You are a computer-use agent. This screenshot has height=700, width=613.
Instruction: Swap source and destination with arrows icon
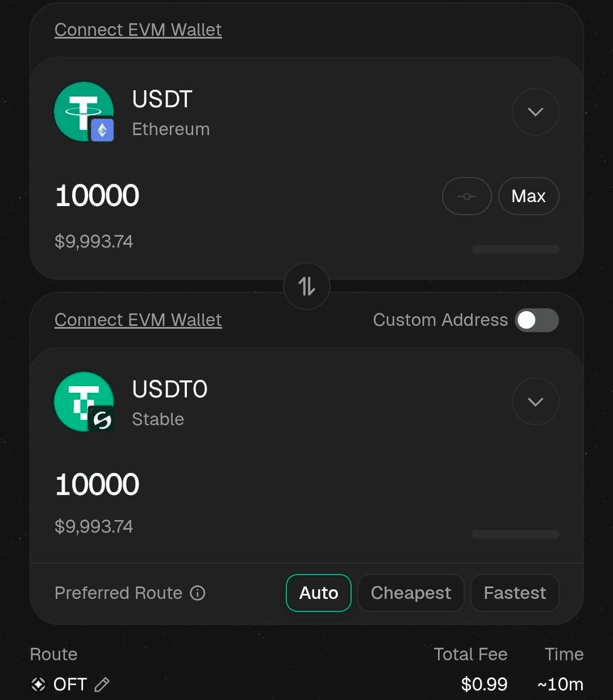pos(307,286)
